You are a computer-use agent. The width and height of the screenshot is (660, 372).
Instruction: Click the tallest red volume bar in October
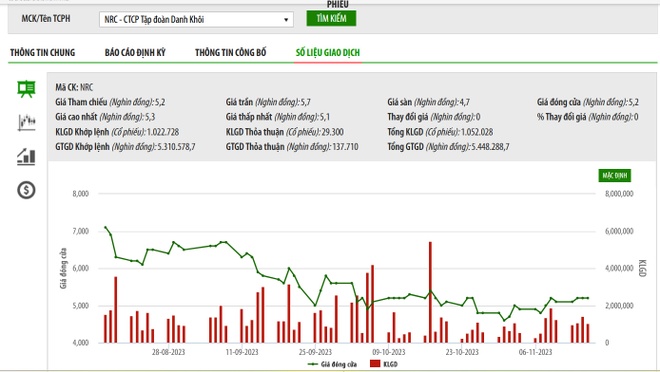(430, 292)
